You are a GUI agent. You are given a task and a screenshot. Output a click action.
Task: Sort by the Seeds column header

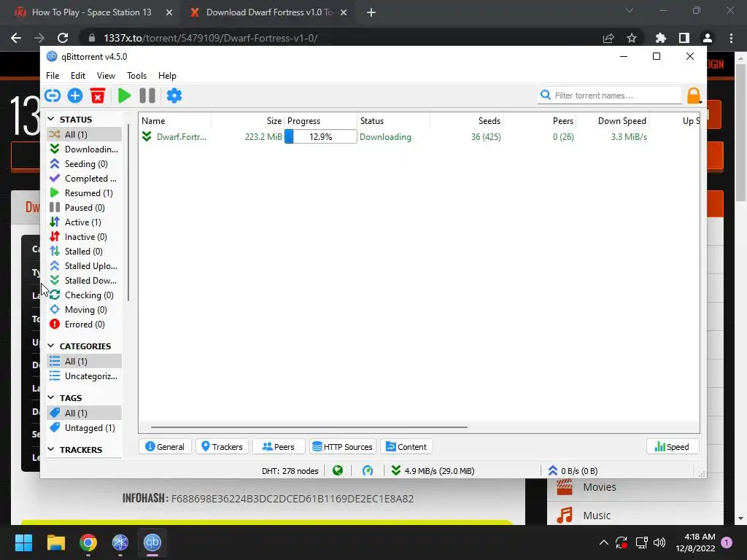coord(466,121)
